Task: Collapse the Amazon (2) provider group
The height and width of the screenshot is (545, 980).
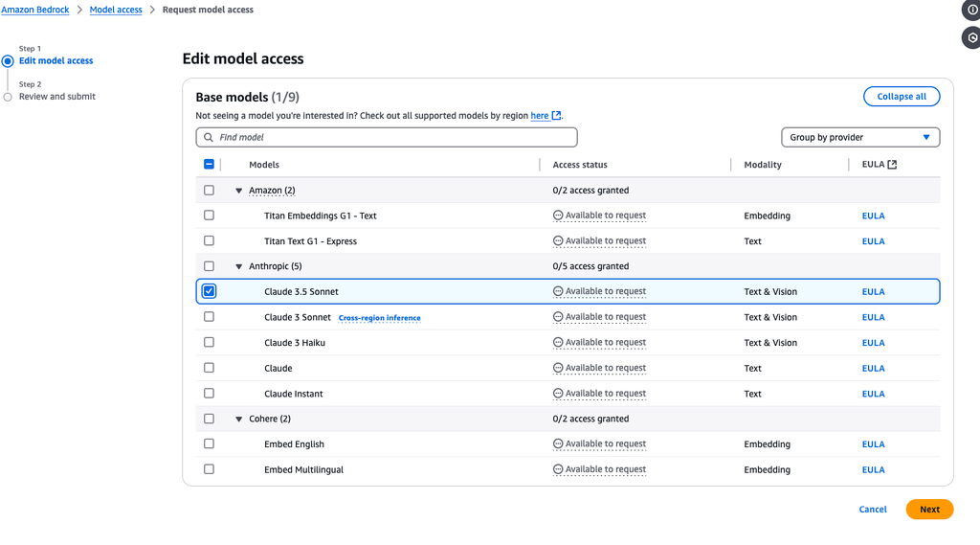Action: pos(239,191)
